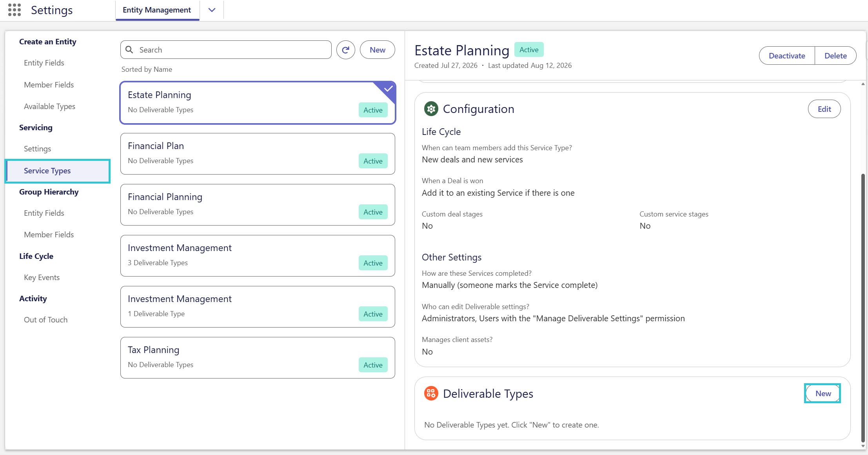Click "Created Jul 27, 2026" text

point(446,66)
